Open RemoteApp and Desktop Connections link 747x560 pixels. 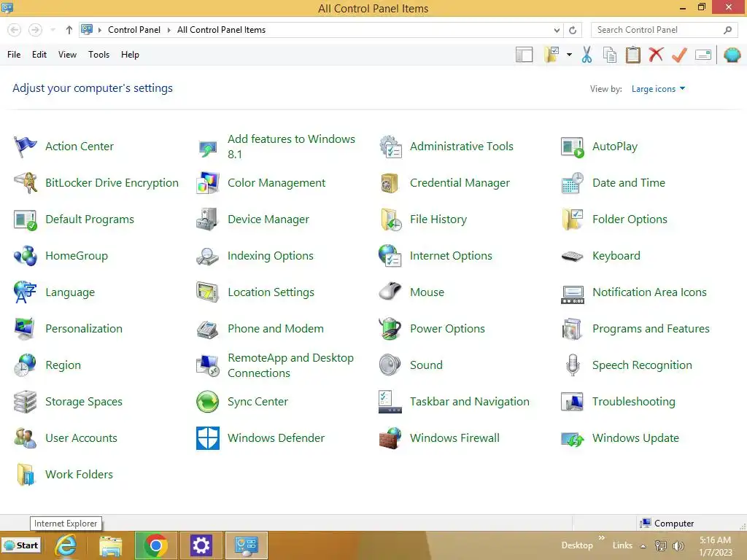tap(290, 365)
